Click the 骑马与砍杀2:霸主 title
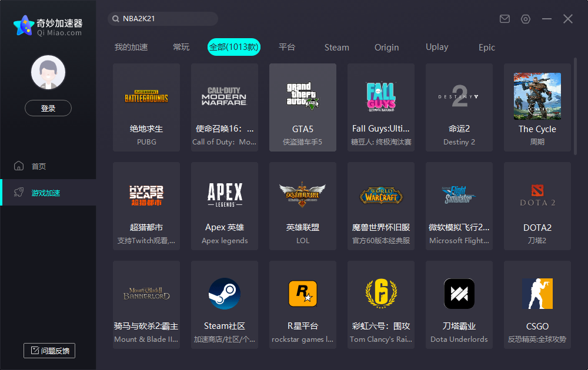The height and width of the screenshot is (370, 588). pos(146,326)
